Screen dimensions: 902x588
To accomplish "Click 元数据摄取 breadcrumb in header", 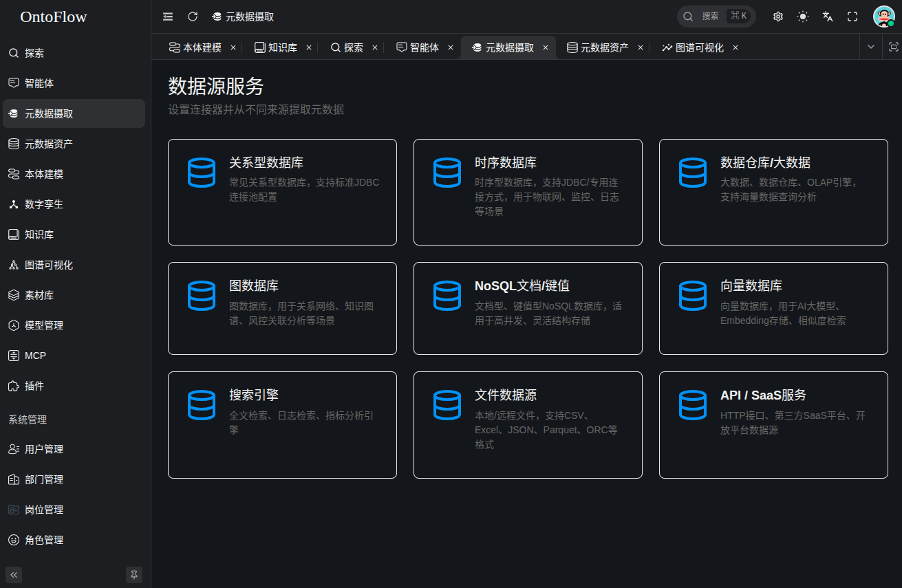I will 243,17.
